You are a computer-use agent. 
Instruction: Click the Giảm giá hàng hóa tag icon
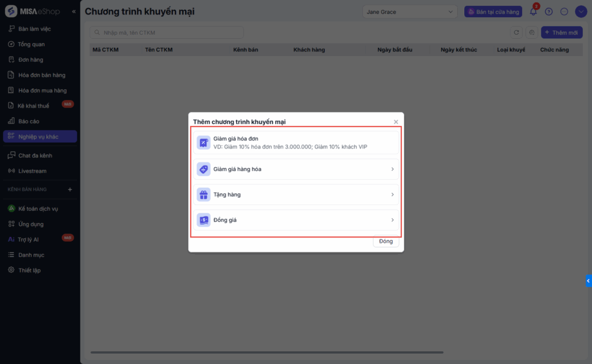click(203, 169)
